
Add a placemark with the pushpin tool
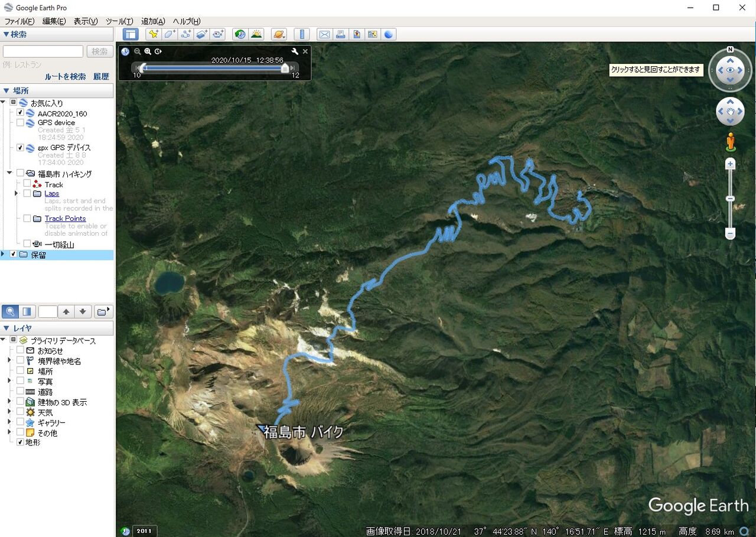pos(153,34)
